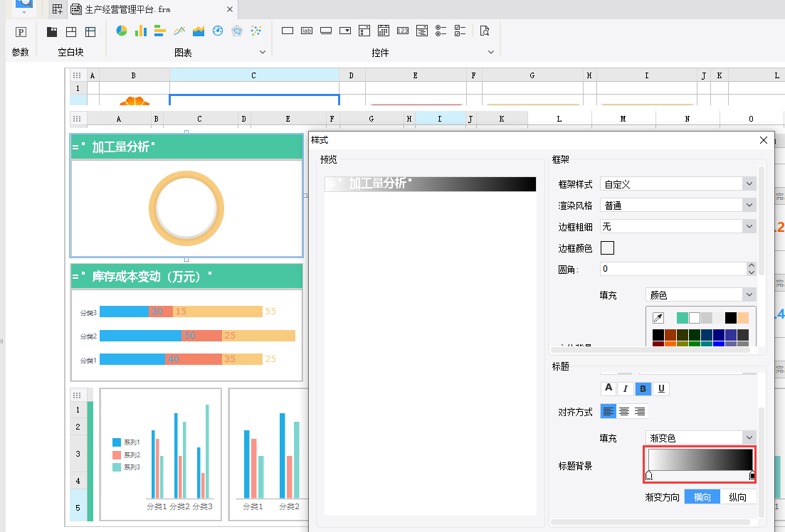This screenshot has height=532, width=785.
Task: Decrease the 圆角 value with down arrow
Action: (x=751, y=272)
